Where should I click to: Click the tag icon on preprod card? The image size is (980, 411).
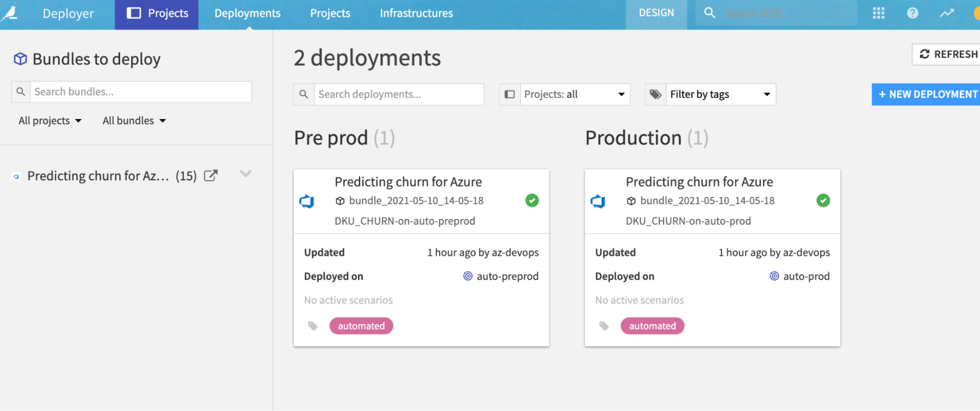click(313, 326)
